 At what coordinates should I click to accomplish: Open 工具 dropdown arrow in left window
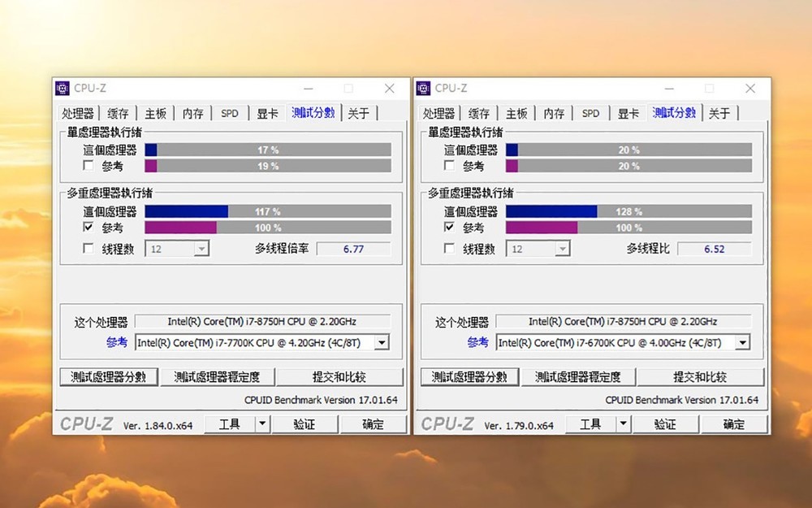pyautogui.click(x=262, y=424)
